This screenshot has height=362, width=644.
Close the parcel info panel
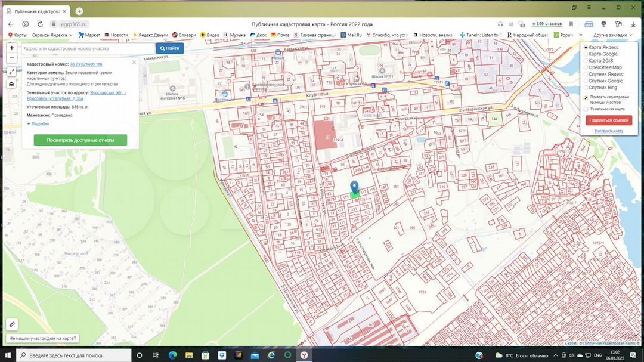click(x=134, y=62)
